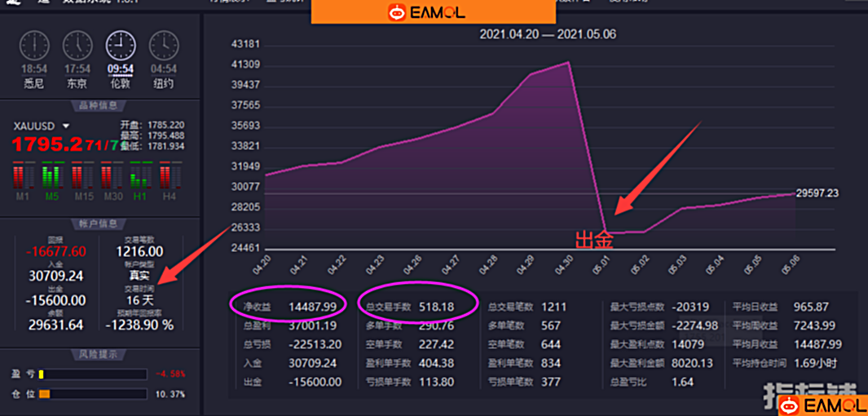
Task: Click the 品种信息 panel header
Action: pyautogui.click(x=99, y=106)
